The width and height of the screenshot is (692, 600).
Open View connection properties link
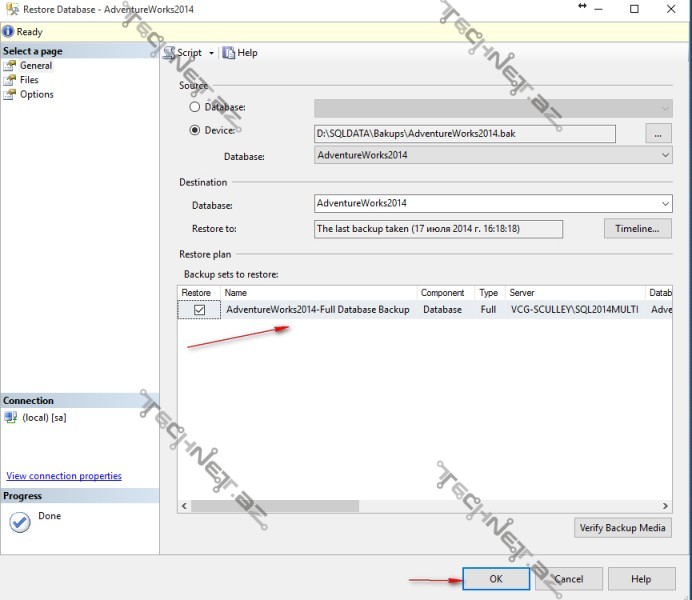64,476
